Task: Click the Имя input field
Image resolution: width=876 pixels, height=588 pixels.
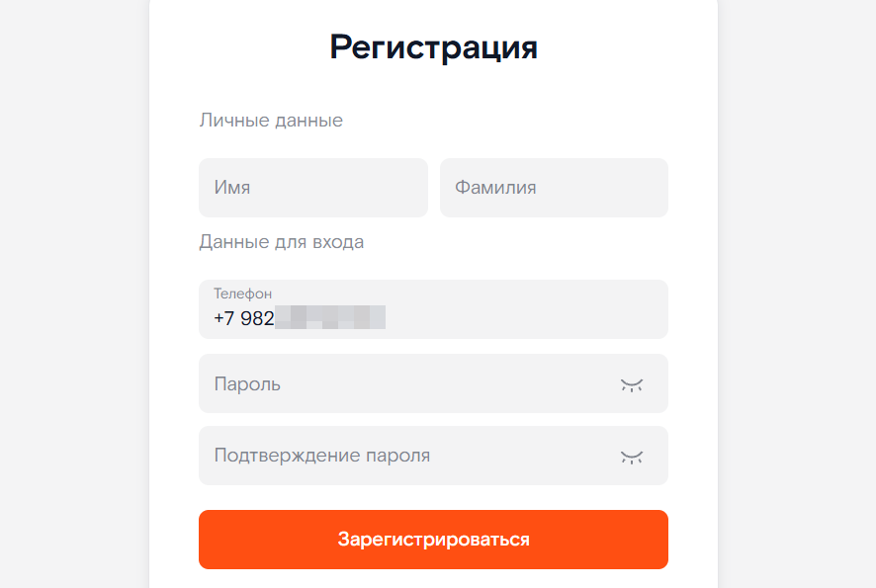Action: 312,188
